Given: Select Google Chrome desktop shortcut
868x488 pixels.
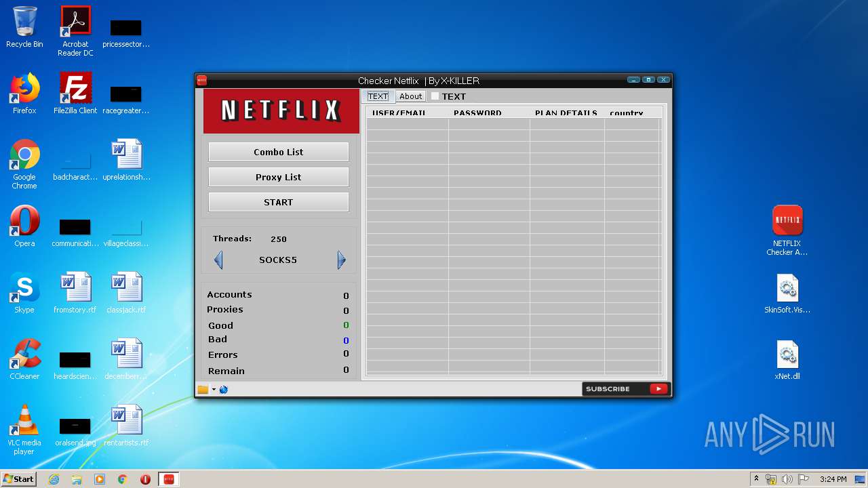Looking at the screenshot, I should click(24, 164).
